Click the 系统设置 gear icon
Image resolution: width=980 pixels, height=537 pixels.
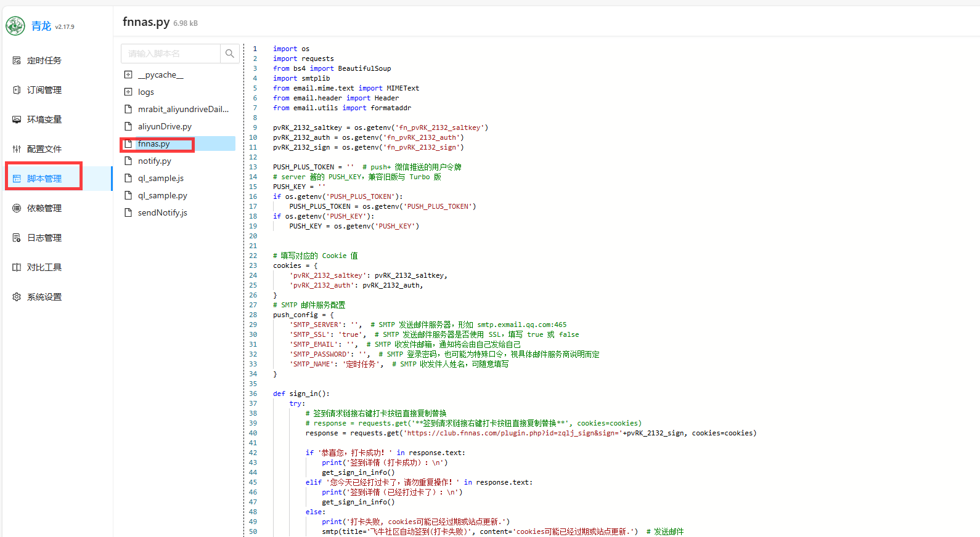[x=17, y=297]
